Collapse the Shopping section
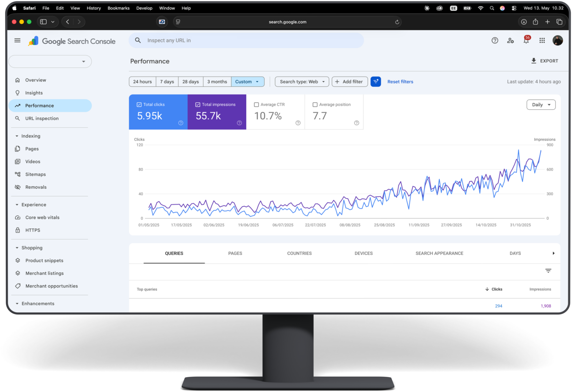The height and width of the screenshot is (392, 575). (x=29, y=248)
